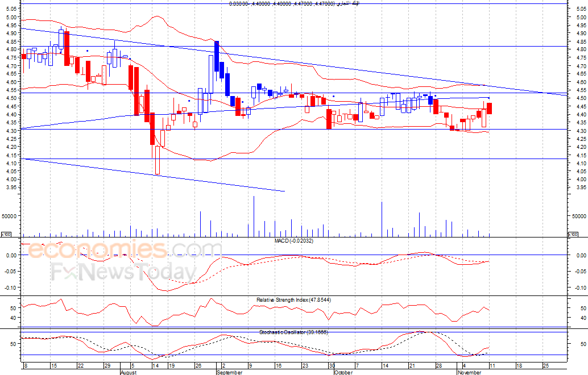Viewport: 588px width, 375px height.
Task: Click the date label 26 on time axis
Action: tap(198, 366)
